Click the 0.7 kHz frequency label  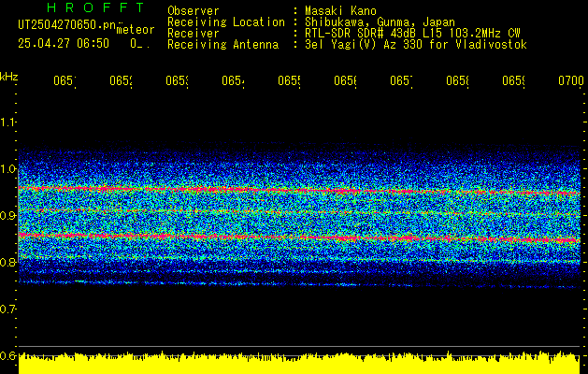(7, 309)
